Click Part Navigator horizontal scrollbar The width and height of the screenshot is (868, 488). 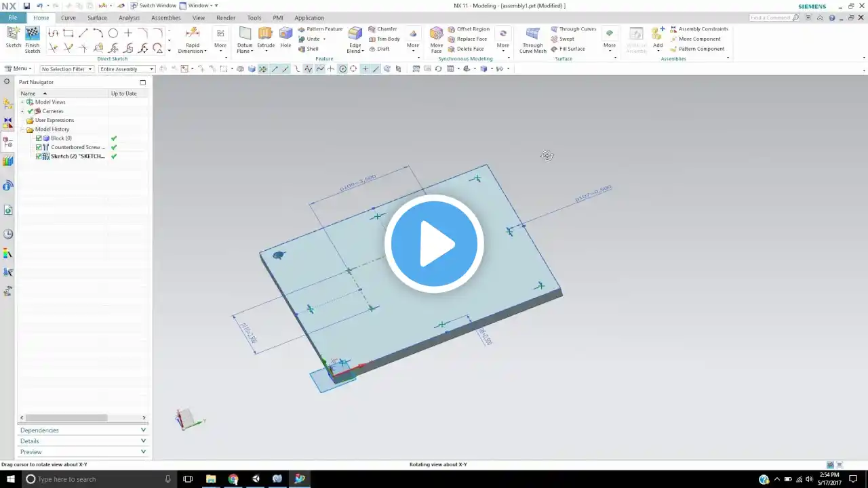coord(66,418)
